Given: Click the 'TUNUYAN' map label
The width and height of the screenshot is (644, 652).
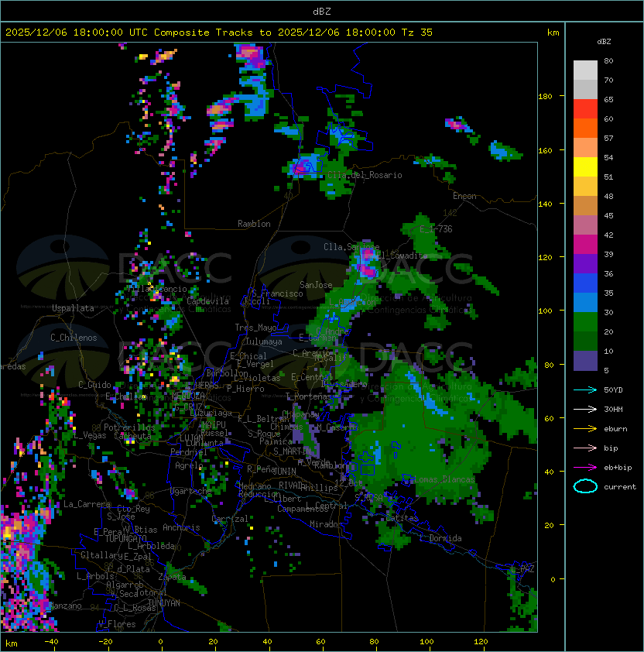Looking at the screenshot, I should (x=164, y=603).
